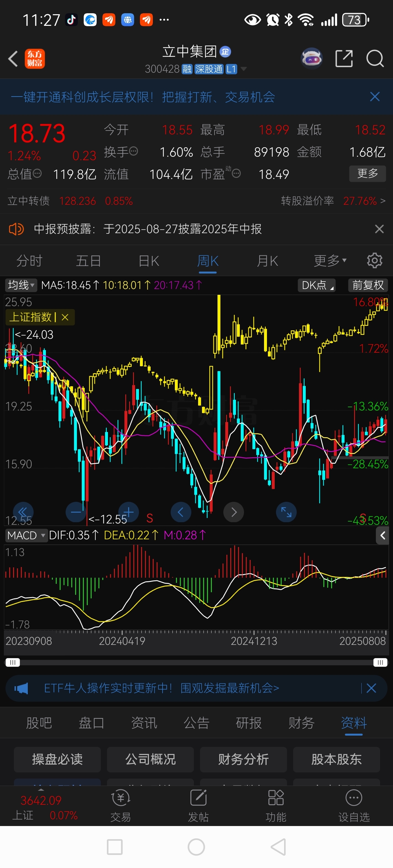Toggle the DK点 indicator
This screenshot has width=393, height=868.
(316, 285)
